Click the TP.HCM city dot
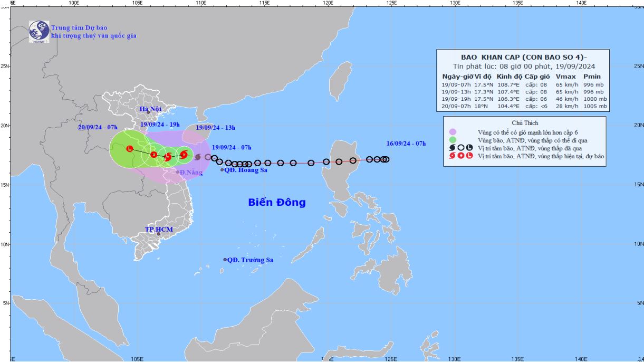Viewport: 644px width, 362px height. click(x=158, y=234)
